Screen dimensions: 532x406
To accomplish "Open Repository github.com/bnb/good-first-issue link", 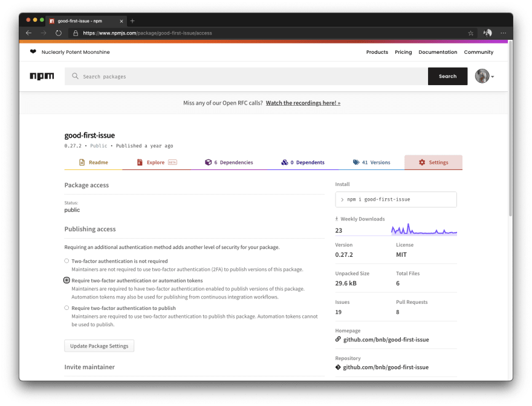I will pyautogui.click(x=386, y=367).
